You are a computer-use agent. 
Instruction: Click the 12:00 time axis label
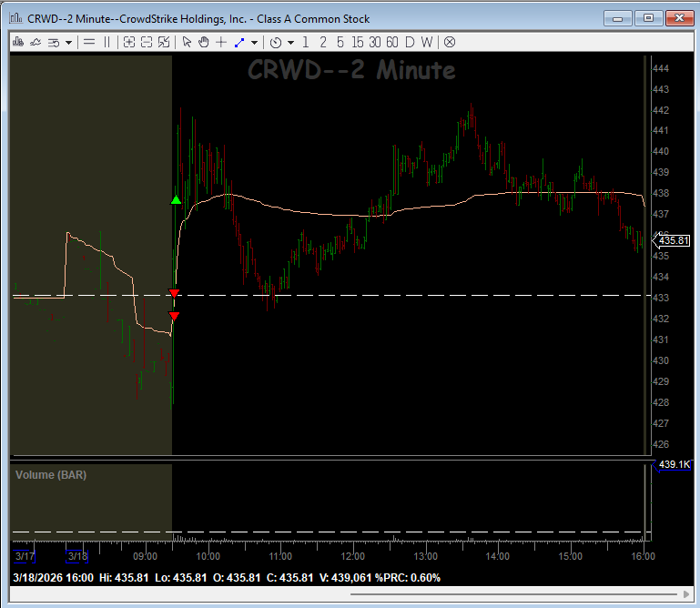coord(352,556)
